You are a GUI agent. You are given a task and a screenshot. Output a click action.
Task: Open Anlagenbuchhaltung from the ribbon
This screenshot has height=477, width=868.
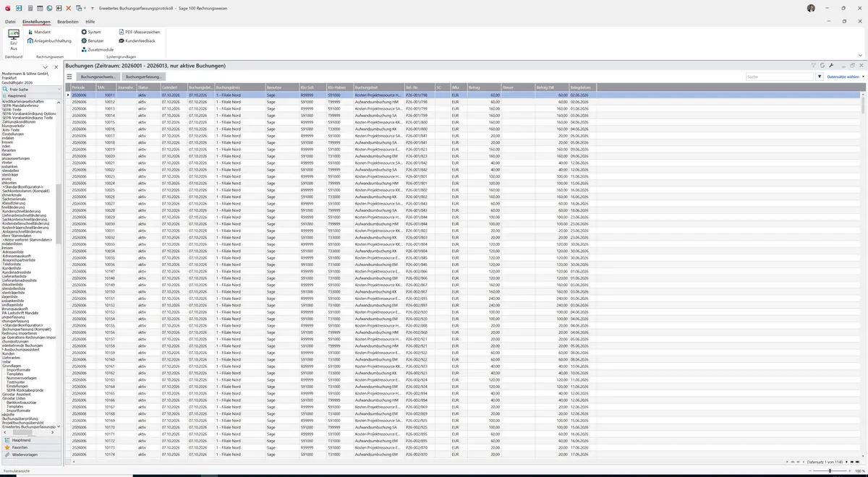pos(49,40)
